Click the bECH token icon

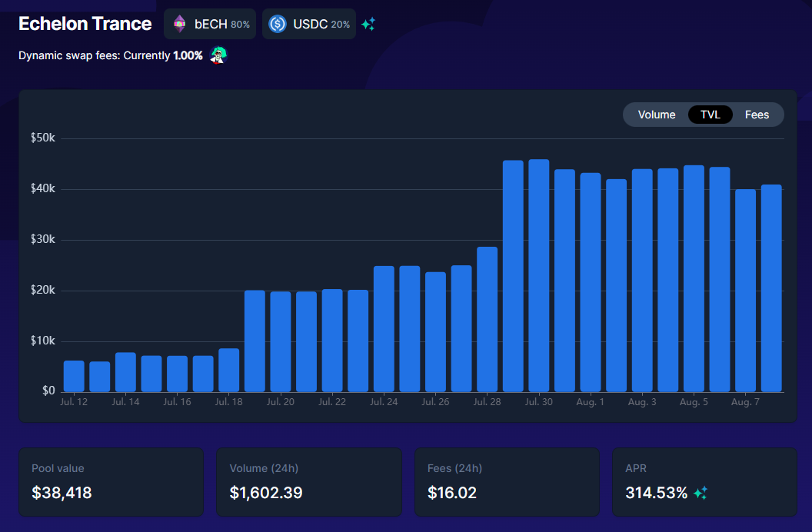(179, 24)
